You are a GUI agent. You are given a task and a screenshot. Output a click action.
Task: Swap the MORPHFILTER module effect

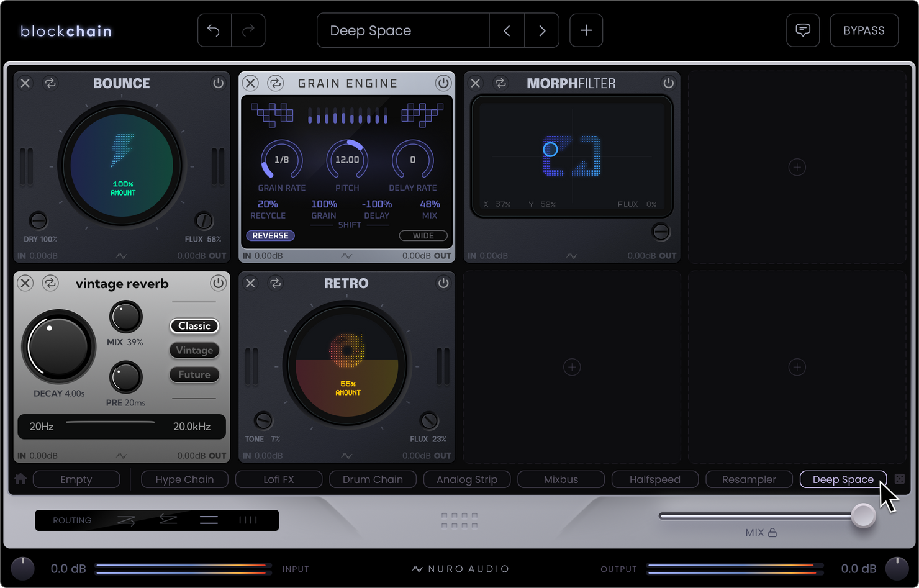click(500, 83)
